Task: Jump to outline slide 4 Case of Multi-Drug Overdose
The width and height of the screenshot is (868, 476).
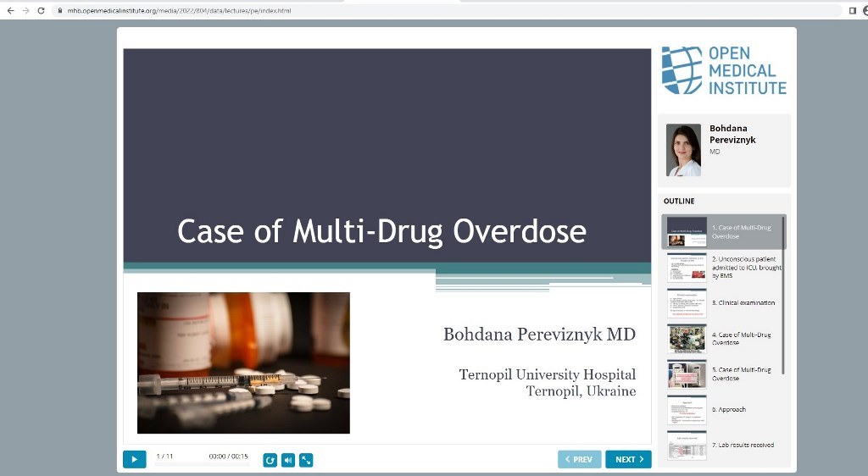Action: click(723, 339)
